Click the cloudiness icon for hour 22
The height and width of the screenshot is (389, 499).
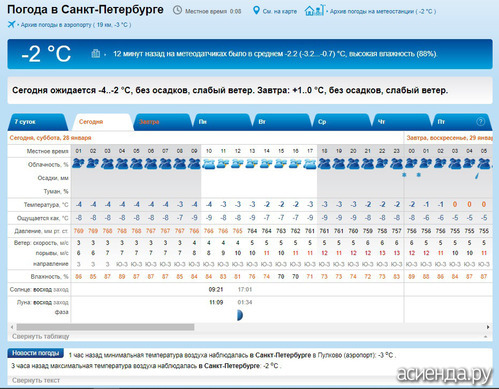[x=382, y=163]
